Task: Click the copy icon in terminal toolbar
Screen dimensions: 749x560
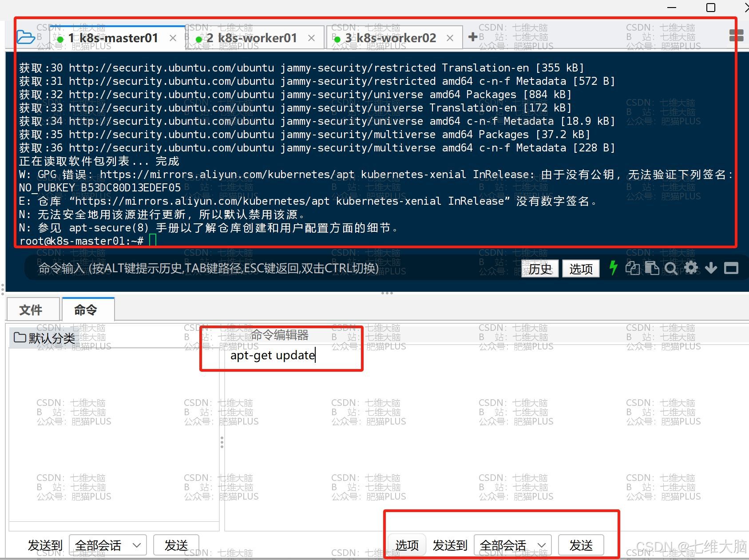Action: point(633,268)
